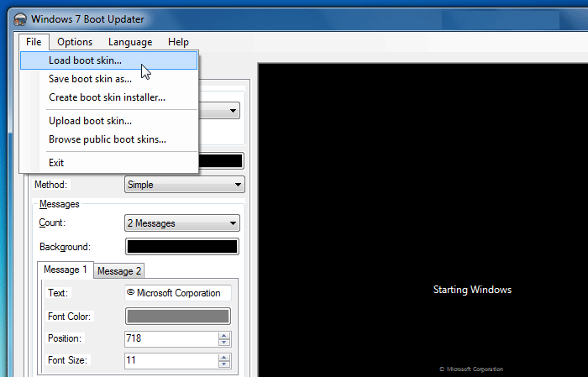Click the Messages group heading
The height and width of the screenshot is (377, 588).
point(60,204)
